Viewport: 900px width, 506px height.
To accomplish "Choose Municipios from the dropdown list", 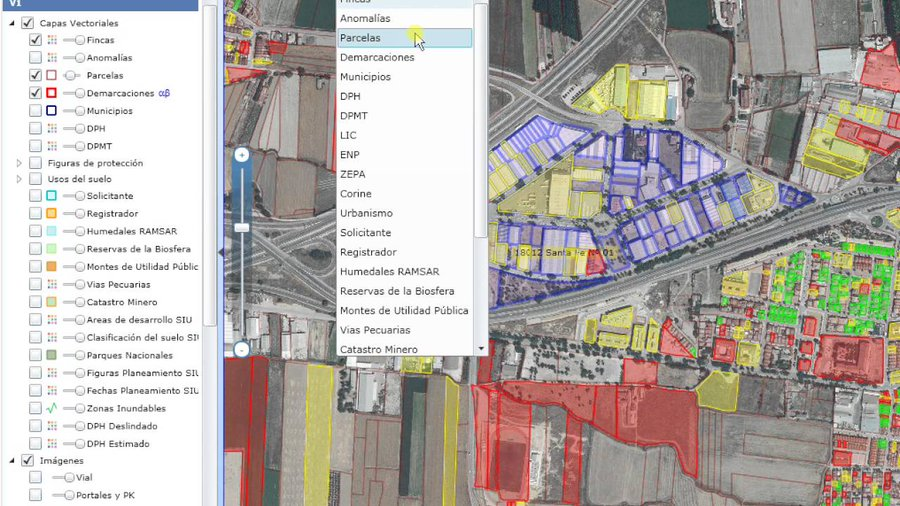I will tap(405, 77).
